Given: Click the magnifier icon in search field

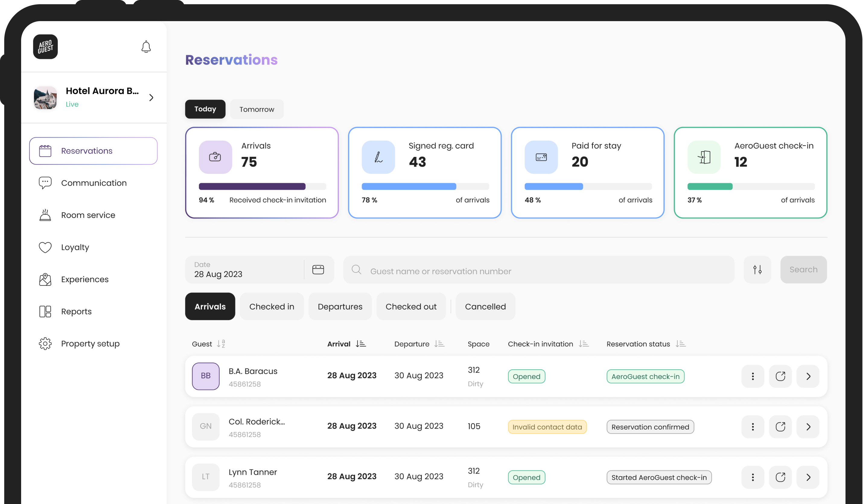Looking at the screenshot, I should point(356,270).
